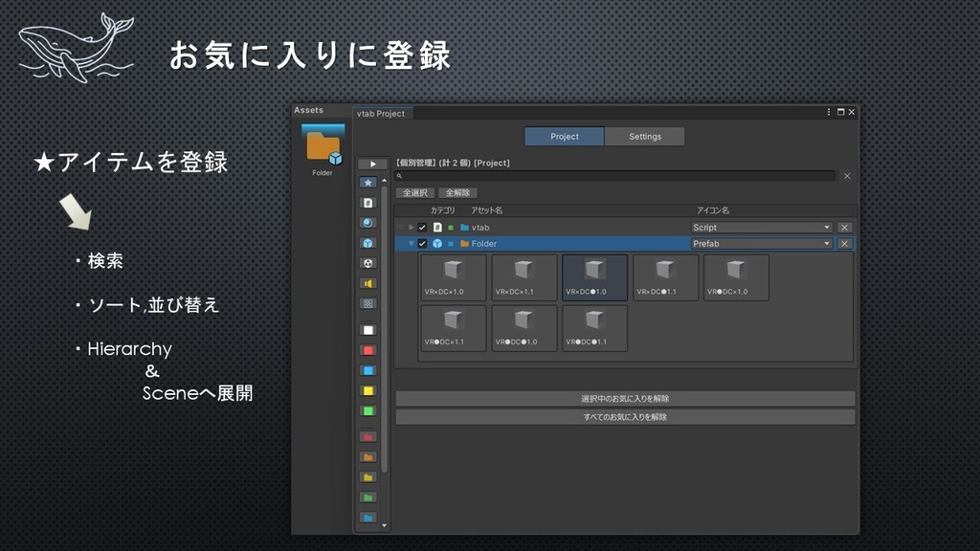Click the 全選択 button
980x551 pixels.
pos(415,193)
